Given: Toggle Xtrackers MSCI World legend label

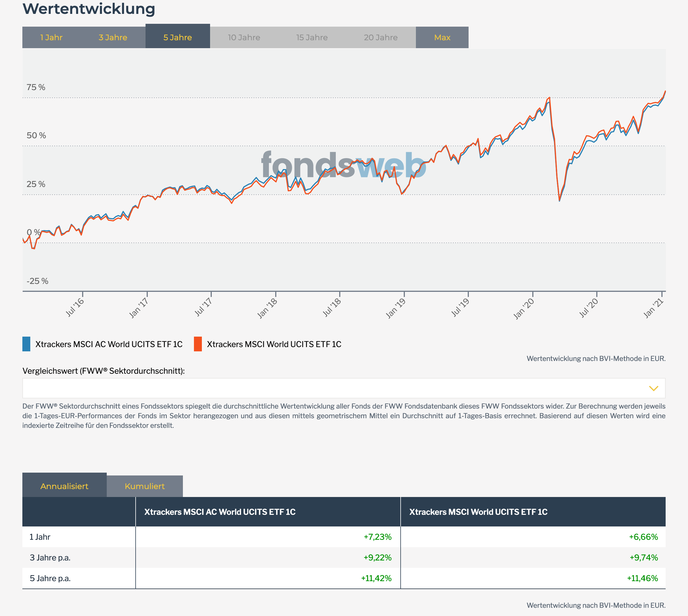Looking at the screenshot, I should tap(274, 344).
